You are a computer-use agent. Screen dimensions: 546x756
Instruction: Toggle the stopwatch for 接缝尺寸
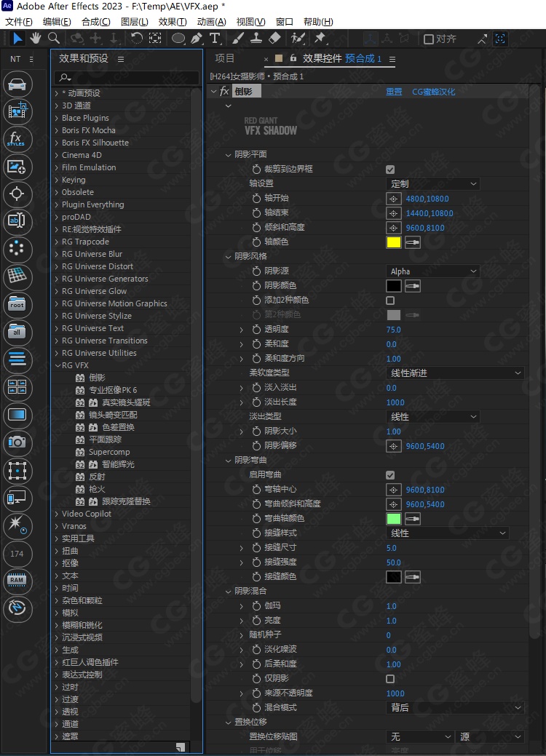256,548
